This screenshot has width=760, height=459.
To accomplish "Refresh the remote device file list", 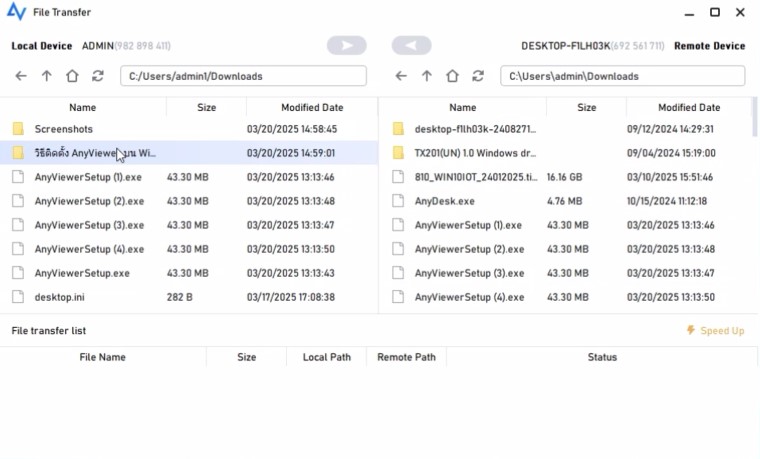I will (478, 76).
